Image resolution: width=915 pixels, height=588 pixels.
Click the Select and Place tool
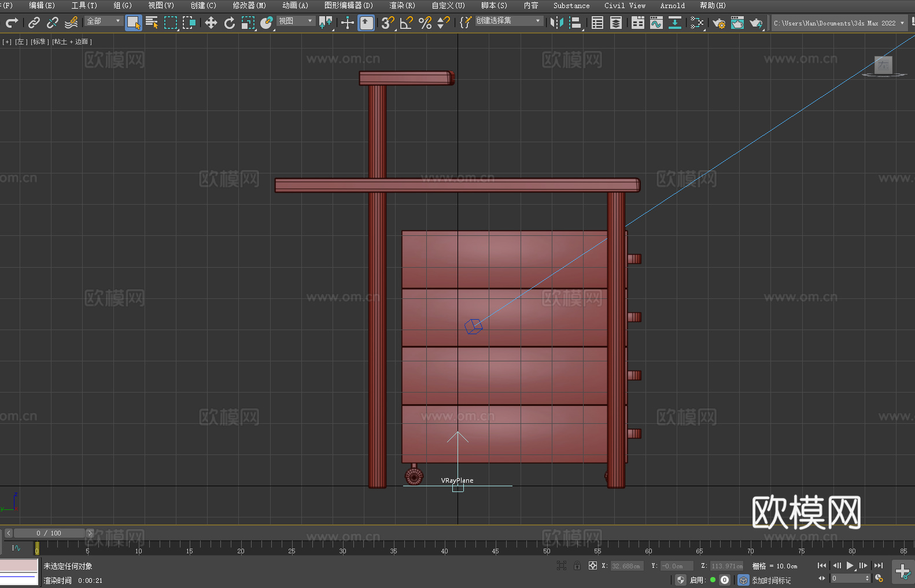pyautogui.click(x=267, y=23)
